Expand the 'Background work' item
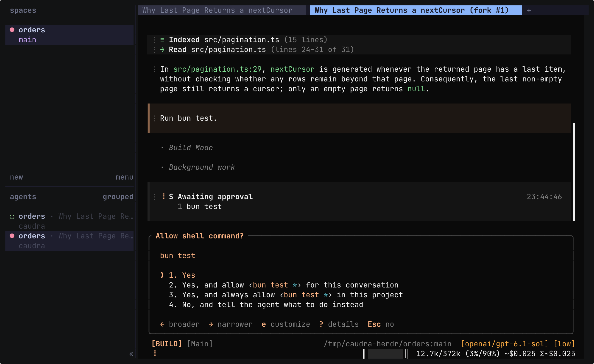 pos(202,167)
